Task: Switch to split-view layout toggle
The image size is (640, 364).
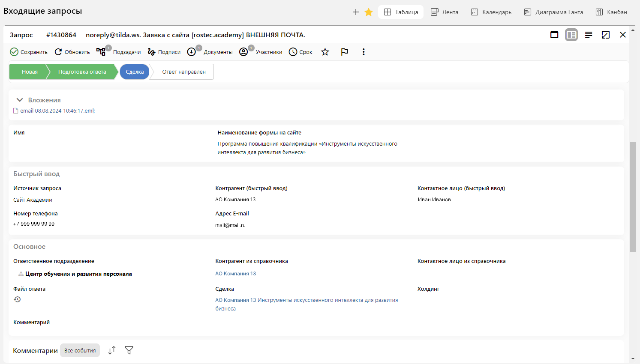Action: (x=571, y=35)
